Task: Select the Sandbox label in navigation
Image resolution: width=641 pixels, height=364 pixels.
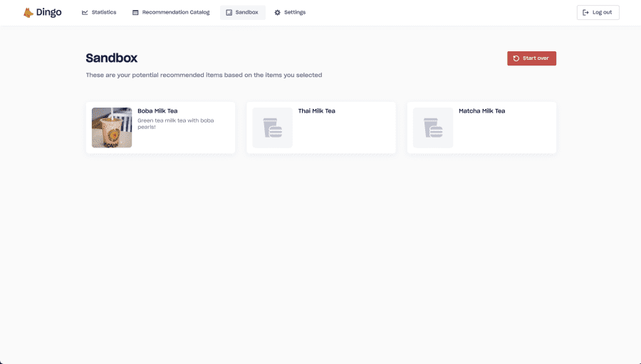Action: (246, 12)
